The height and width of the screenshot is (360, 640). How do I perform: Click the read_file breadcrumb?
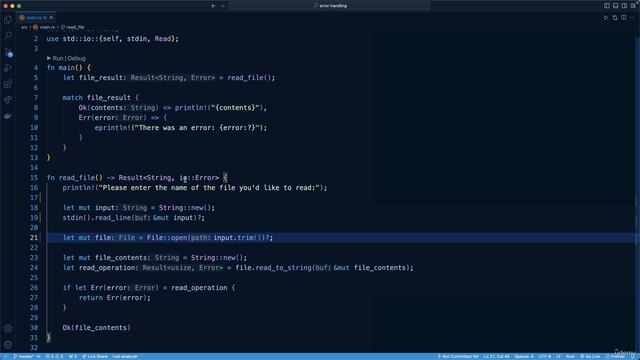(75, 27)
